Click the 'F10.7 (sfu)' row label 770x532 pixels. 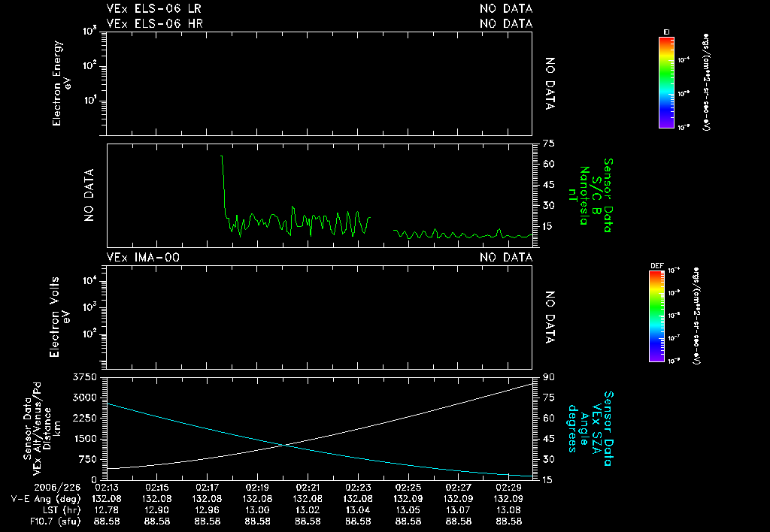55,521
